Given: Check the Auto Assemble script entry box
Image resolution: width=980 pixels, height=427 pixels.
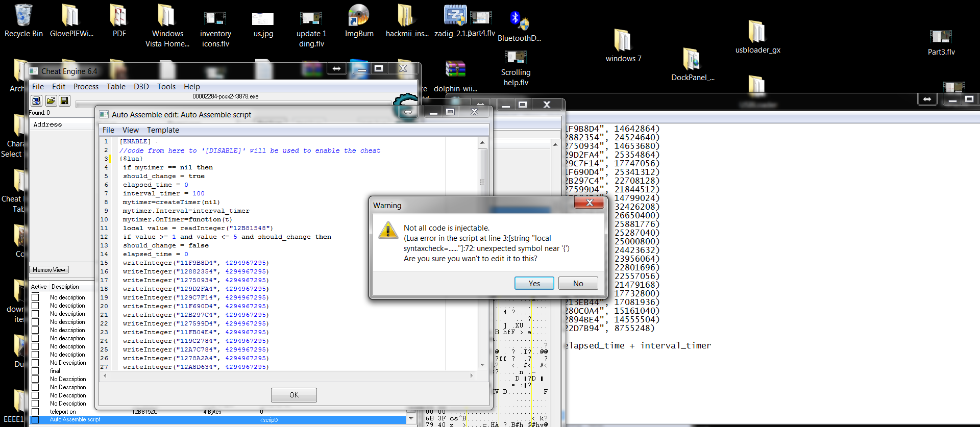Looking at the screenshot, I should (x=35, y=420).
